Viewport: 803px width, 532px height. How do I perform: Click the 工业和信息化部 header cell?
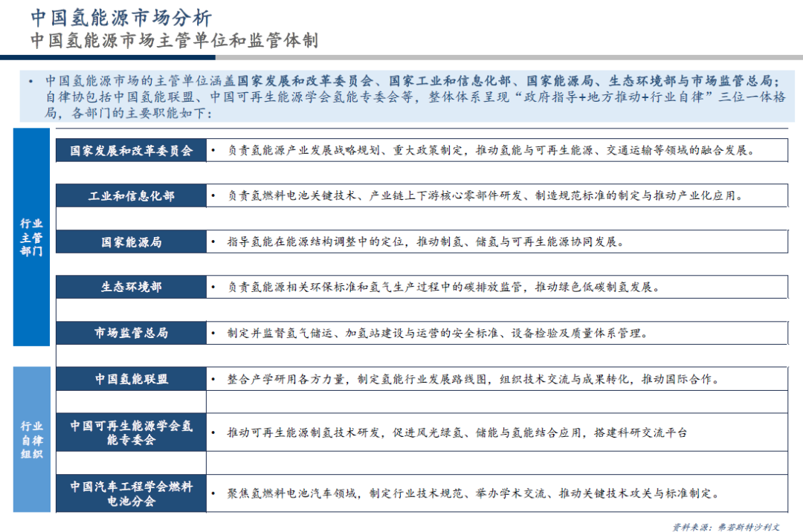pos(131,196)
